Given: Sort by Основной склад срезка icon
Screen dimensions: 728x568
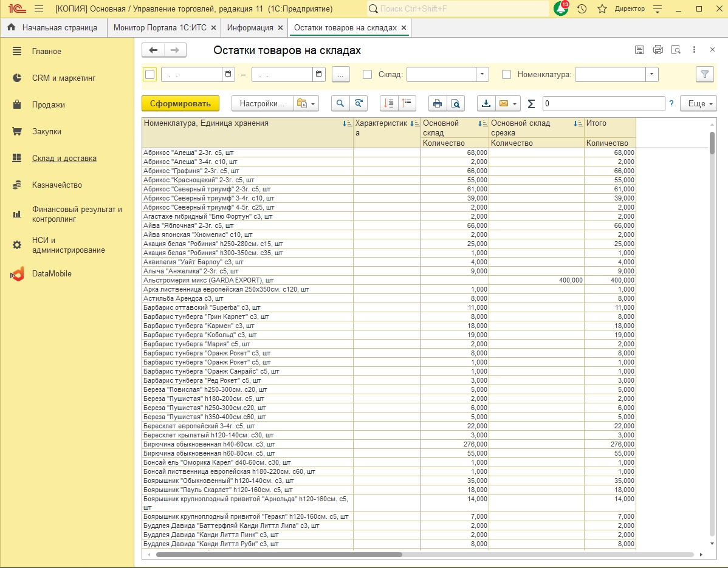Looking at the screenshot, I should pyautogui.click(x=578, y=123).
